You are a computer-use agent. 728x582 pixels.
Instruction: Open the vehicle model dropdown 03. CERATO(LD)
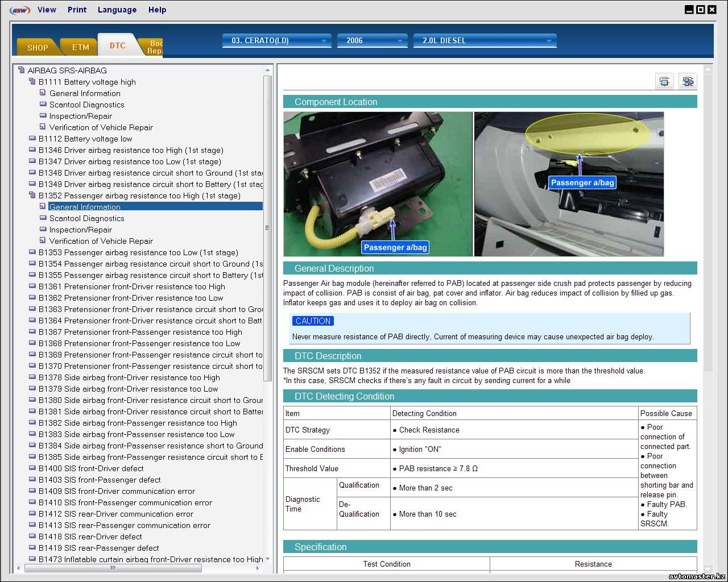pyautogui.click(x=277, y=40)
